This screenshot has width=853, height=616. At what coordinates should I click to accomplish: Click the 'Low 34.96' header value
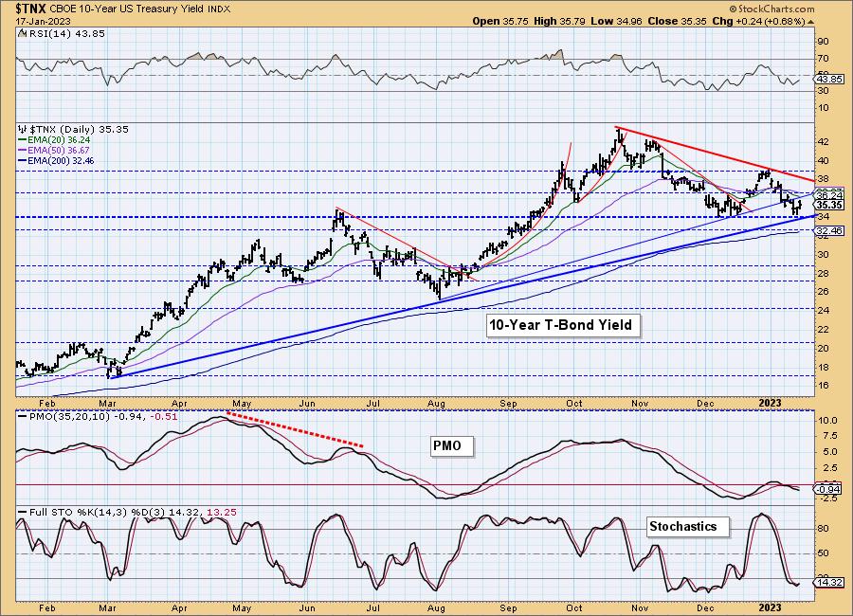(x=617, y=21)
